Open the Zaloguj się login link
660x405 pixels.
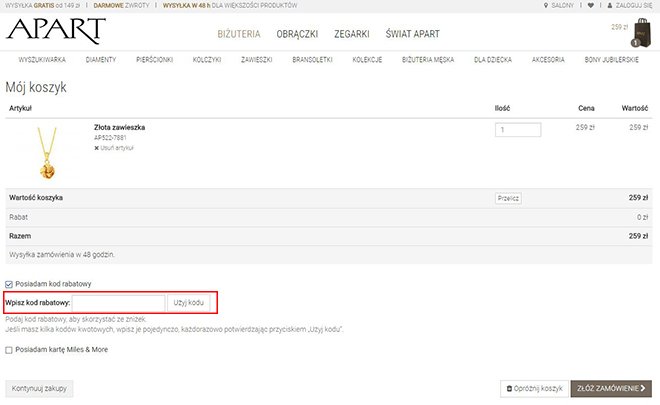click(634, 5)
